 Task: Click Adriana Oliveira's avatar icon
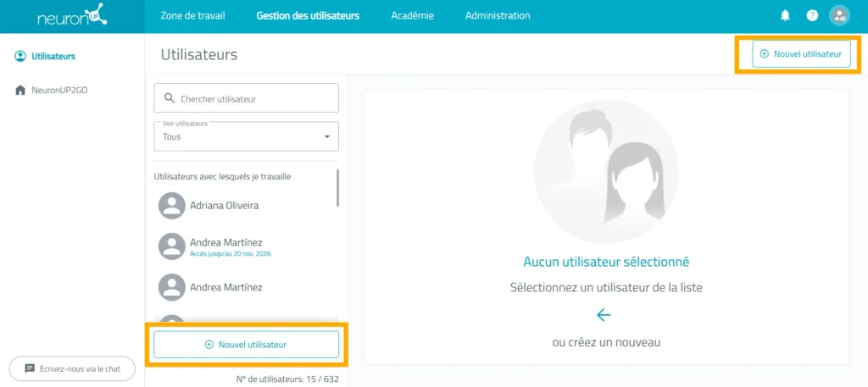(171, 206)
